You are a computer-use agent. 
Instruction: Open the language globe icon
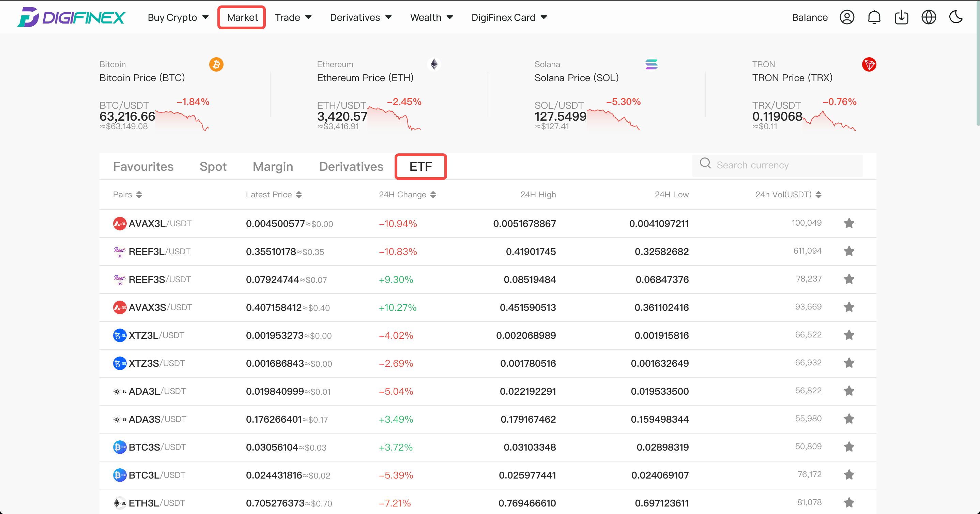(929, 17)
